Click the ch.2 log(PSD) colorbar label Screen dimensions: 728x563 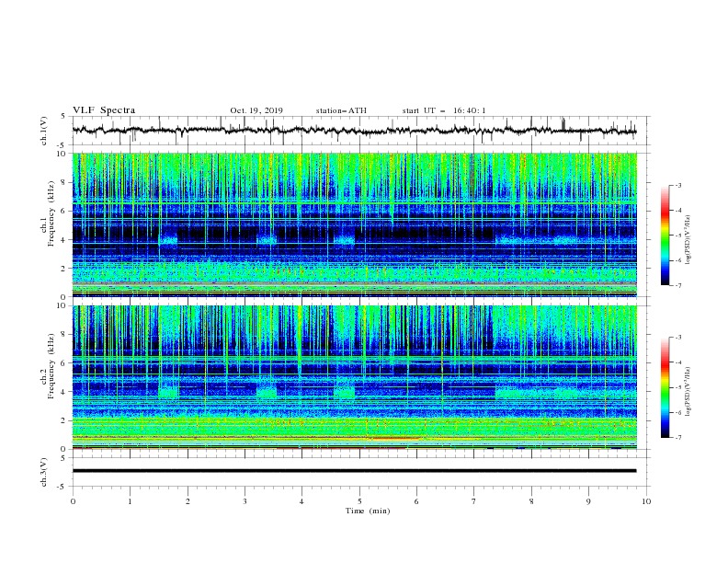coord(688,392)
